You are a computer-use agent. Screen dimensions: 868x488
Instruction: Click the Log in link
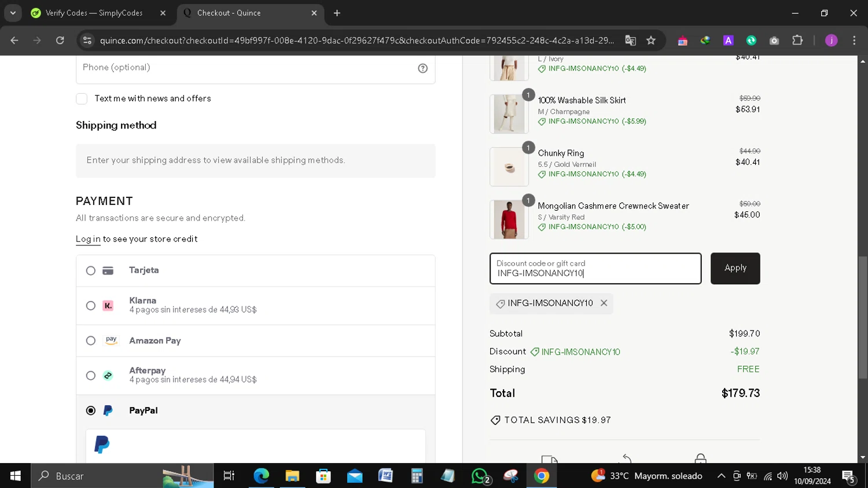point(88,239)
